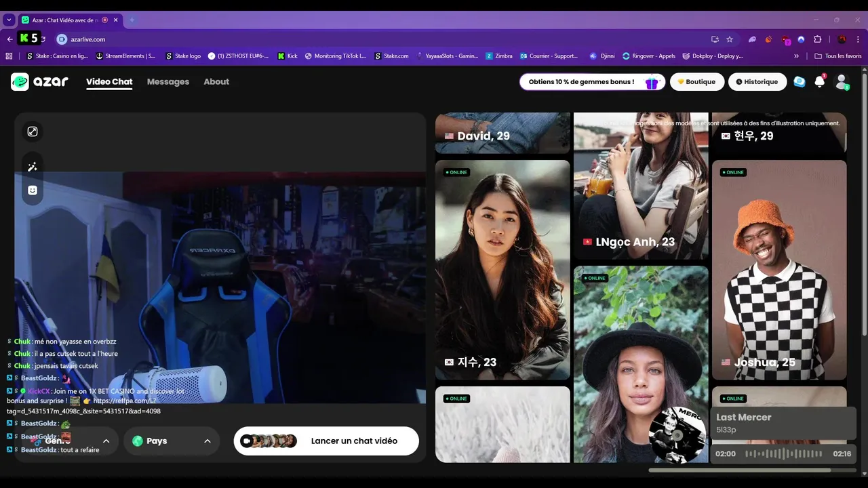Open Chrome three-dot menu
868x488 pixels.
tap(859, 39)
